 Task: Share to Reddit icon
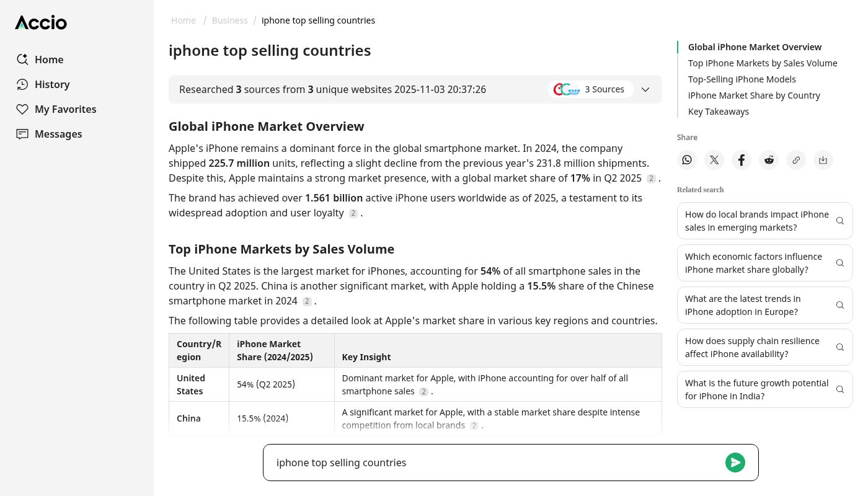tap(769, 160)
